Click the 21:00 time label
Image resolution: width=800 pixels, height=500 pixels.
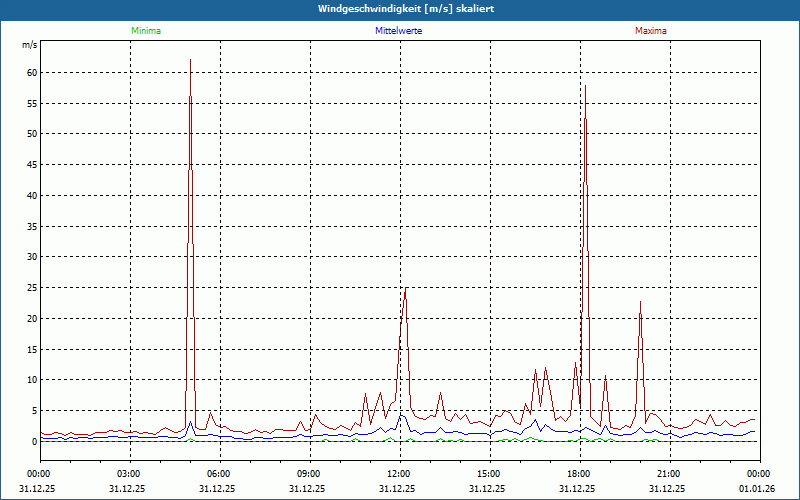(x=670, y=474)
